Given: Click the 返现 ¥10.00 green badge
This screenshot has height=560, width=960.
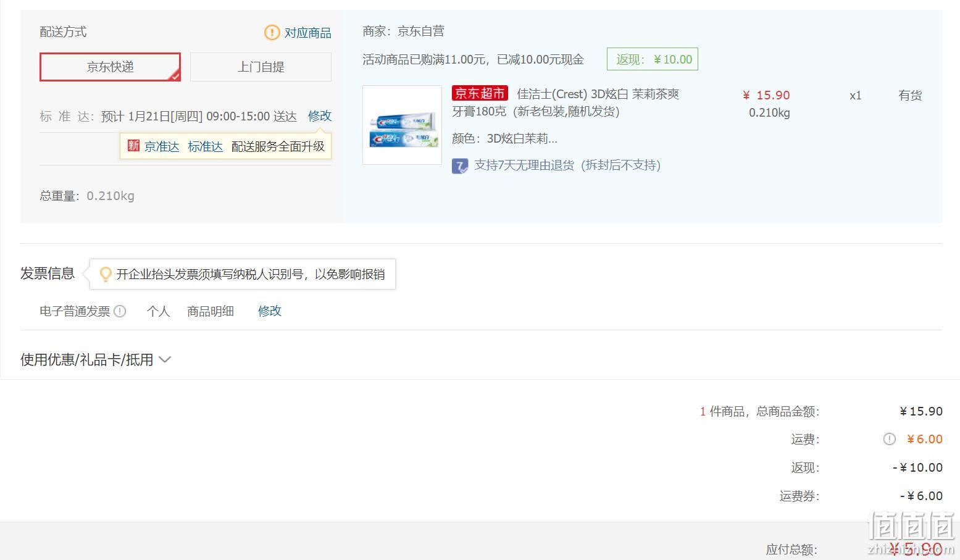Looking at the screenshot, I should (653, 59).
